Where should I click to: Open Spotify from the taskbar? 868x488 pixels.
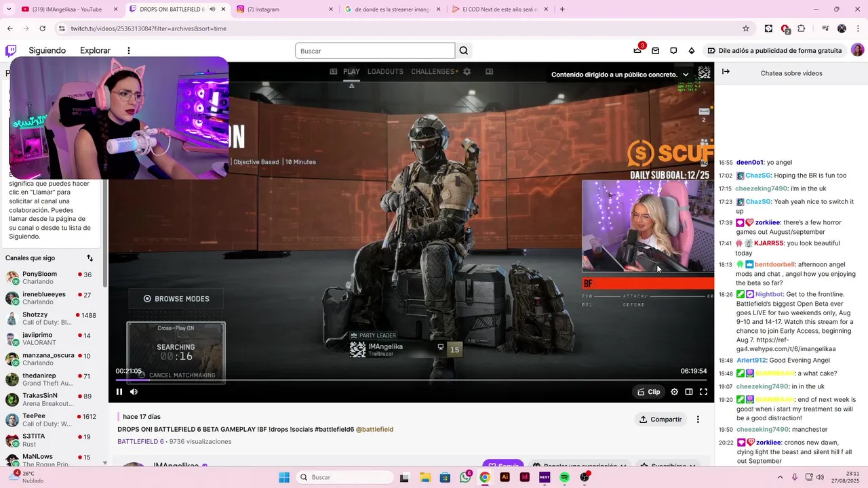(x=564, y=477)
